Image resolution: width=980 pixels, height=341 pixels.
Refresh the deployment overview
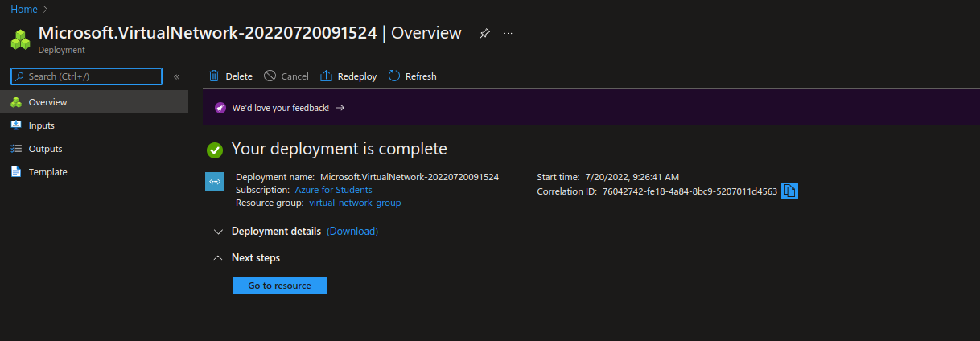(412, 76)
